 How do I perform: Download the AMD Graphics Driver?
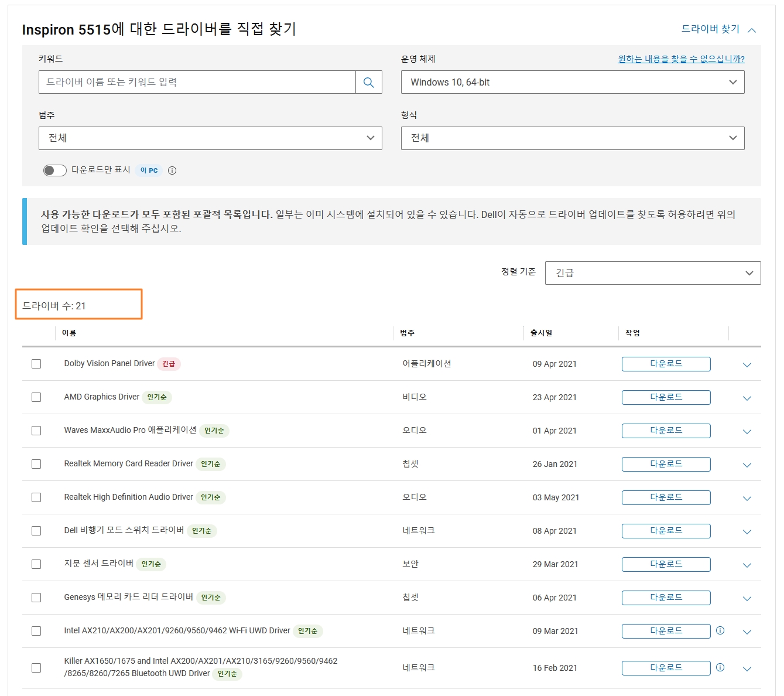[666, 397]
